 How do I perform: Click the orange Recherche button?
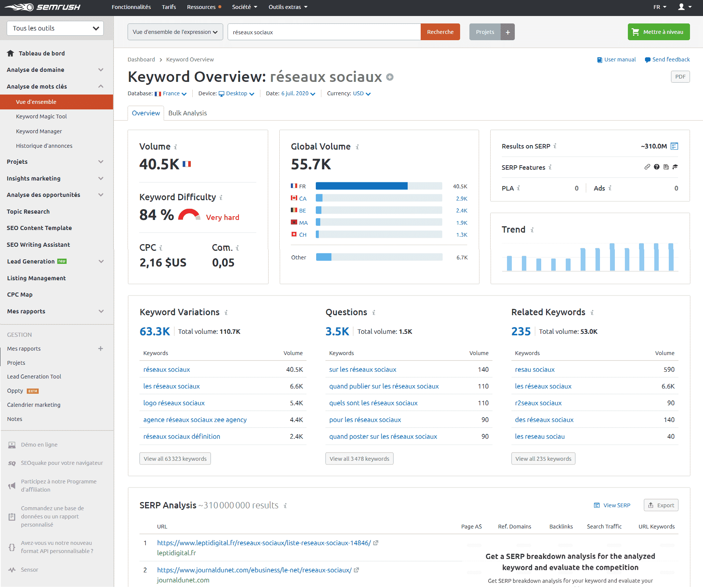(x=440, y=32)
